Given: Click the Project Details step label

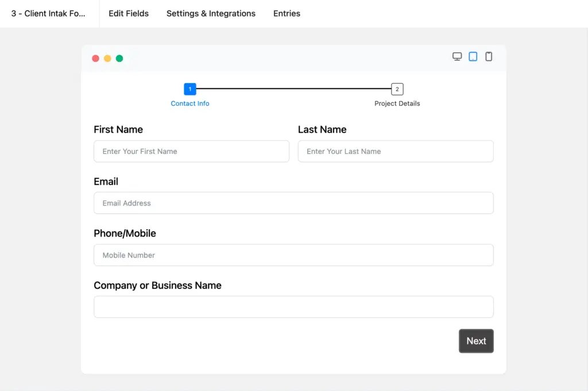Looking at the screenshot, I should [x=397, y=103].
